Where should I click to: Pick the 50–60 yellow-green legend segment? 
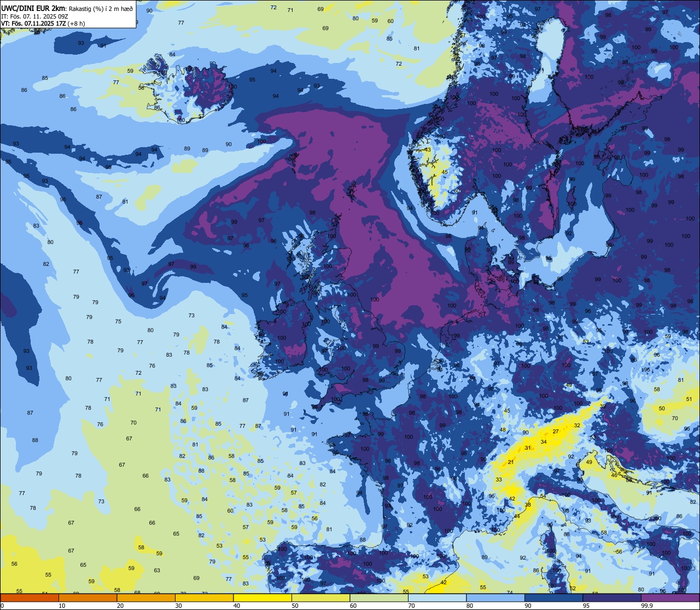click(x=320, y=598)
